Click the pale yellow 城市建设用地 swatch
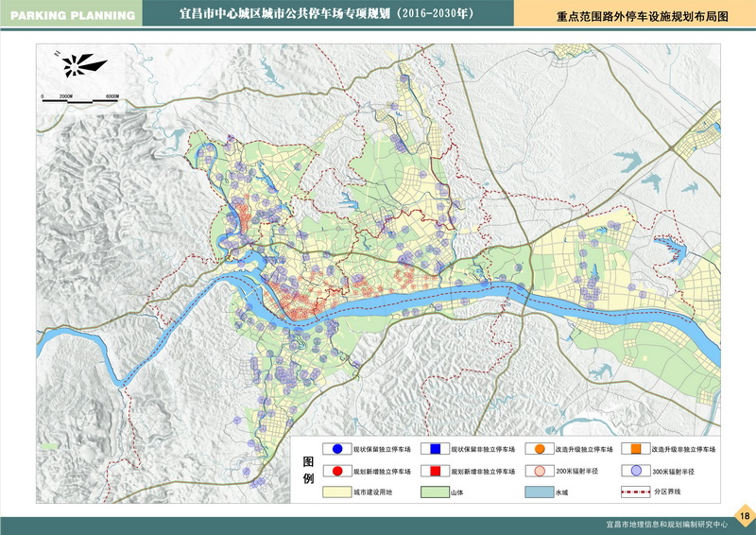756x535 pixels. [336, 492]
